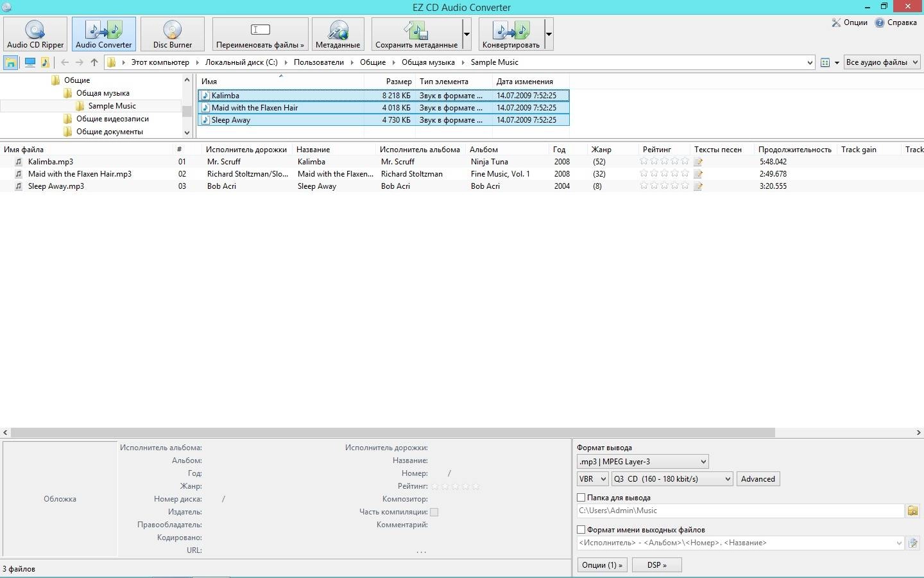Open Все аудио файлы filter dropdown

882,62
